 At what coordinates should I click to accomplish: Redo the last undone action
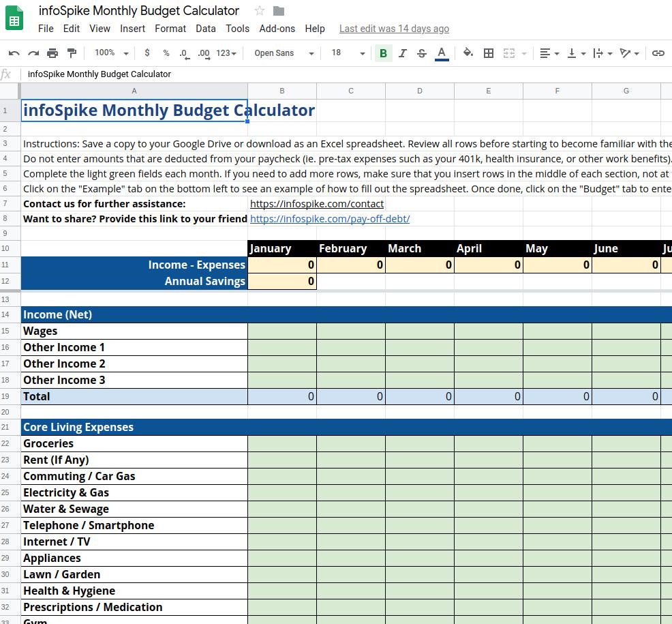pyautogui.click(x=33, y=53)
